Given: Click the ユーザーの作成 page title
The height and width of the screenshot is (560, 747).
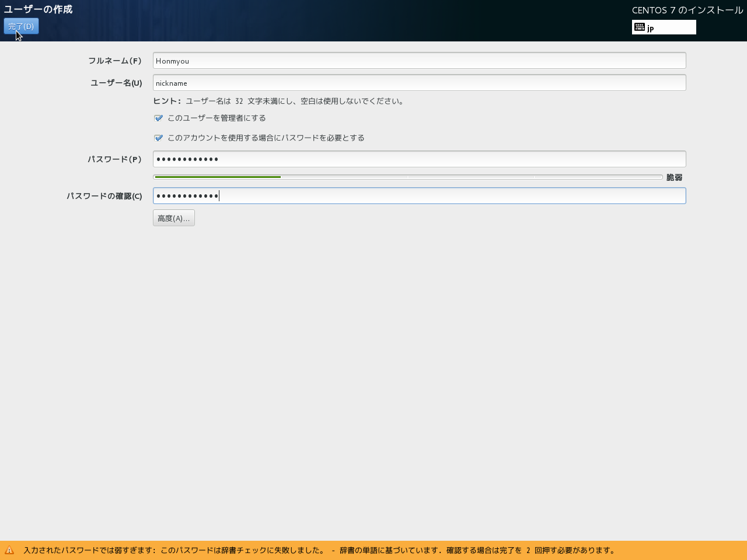Looking at the screenshot, I should click(x=38, y=9).
